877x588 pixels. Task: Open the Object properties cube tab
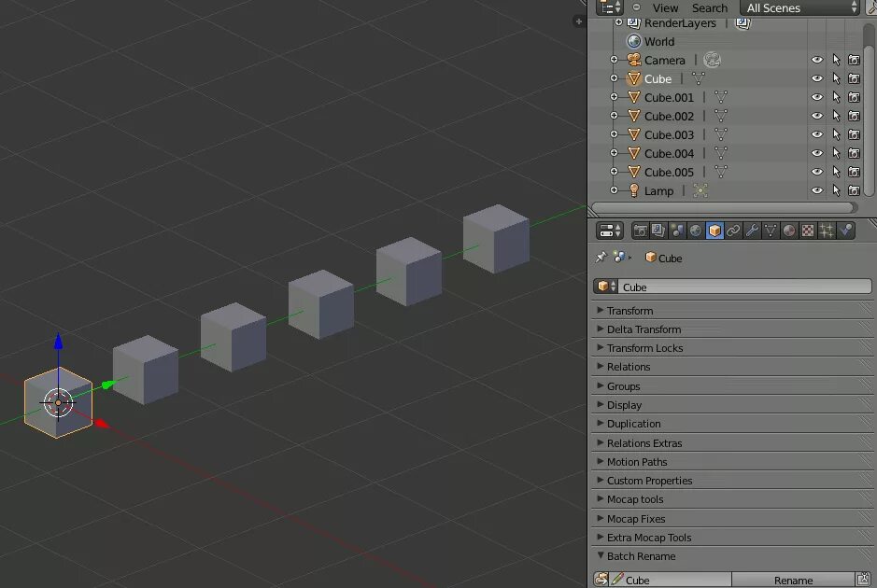(714, 231)
